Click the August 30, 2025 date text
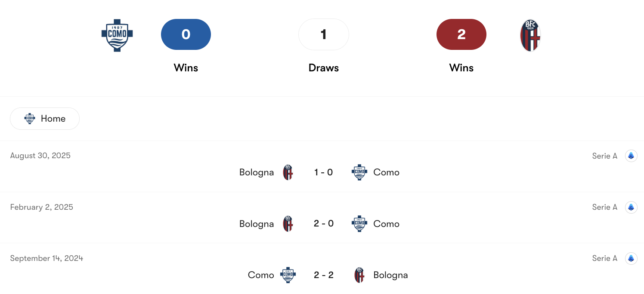 40,156
